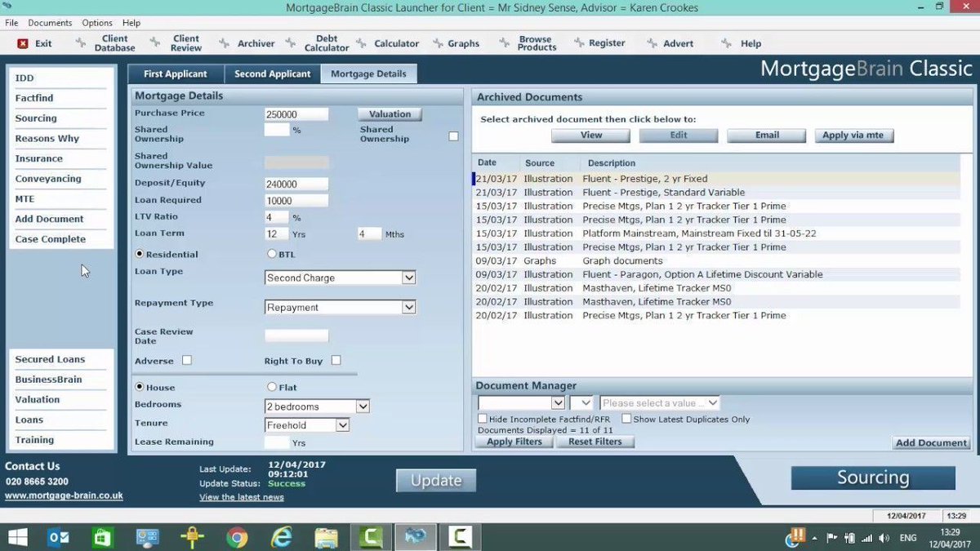Image resolution: width=980 pixels, height=551 pixels.
Task: Open the small second filter dropdown
Action: [581, 402]
